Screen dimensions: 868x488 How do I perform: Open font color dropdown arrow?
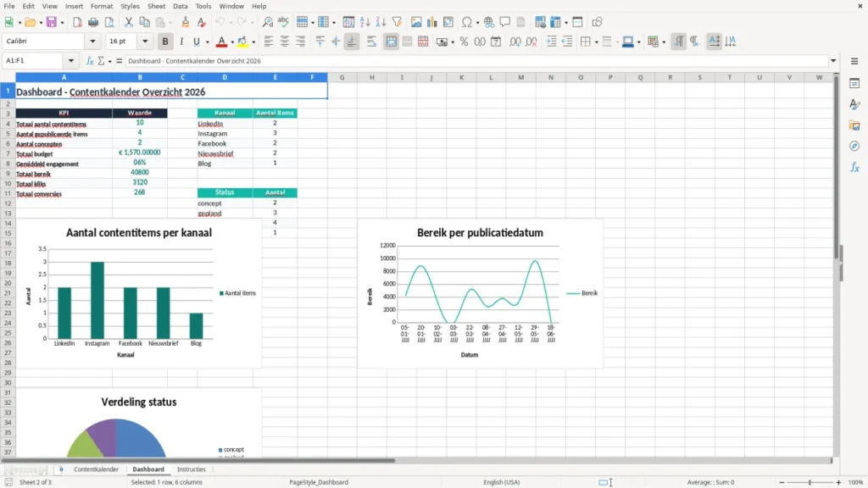[232, 42]
